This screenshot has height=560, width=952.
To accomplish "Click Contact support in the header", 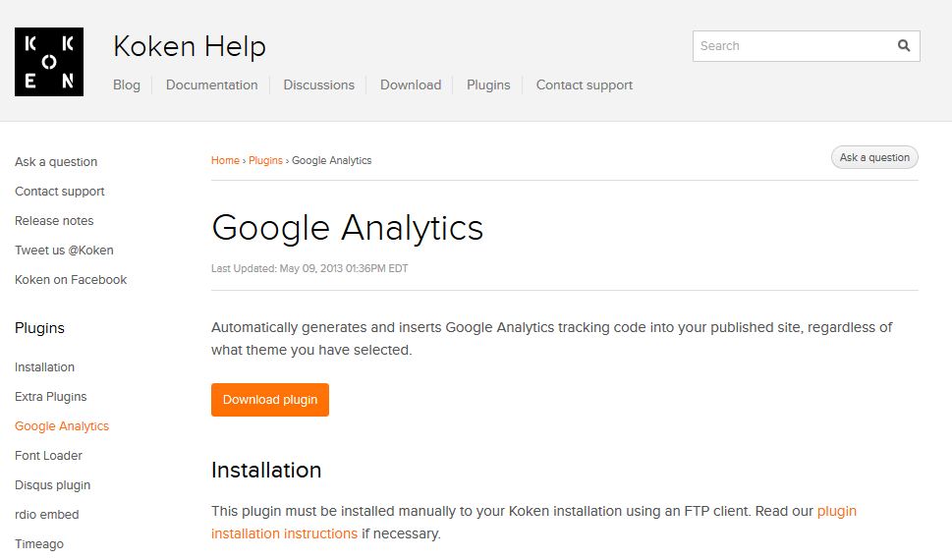I will (x=585, y=85).
